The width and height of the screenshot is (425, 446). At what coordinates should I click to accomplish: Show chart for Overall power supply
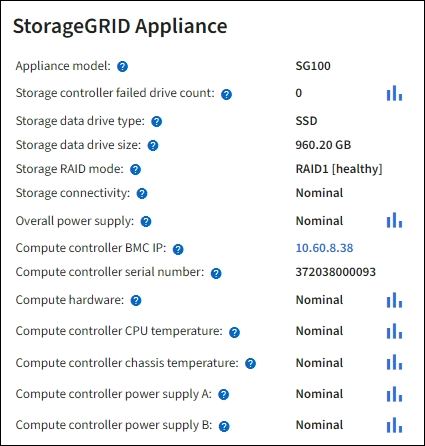click(394, 220)
